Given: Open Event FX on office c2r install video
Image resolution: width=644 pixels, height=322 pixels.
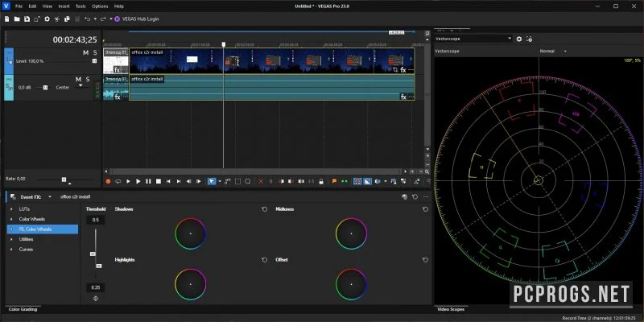Looking at the screenshot, I should tap(403, 70).
